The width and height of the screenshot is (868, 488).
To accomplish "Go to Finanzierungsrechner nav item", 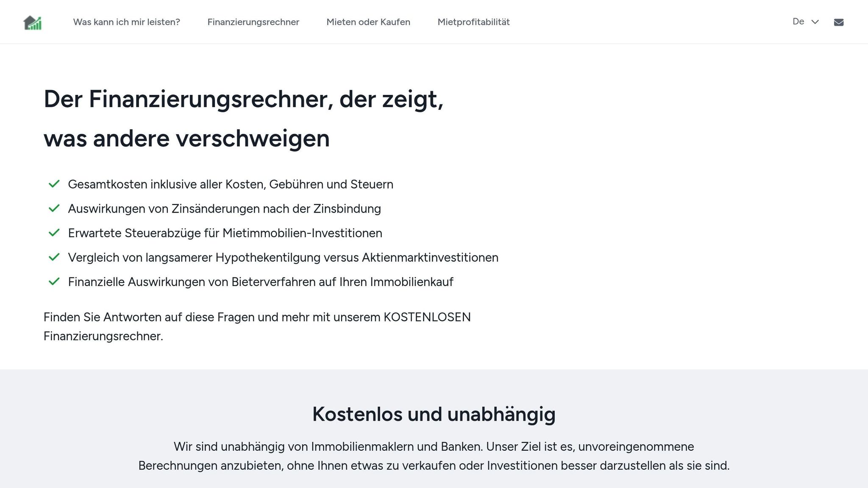I will (x=253, y=22).
